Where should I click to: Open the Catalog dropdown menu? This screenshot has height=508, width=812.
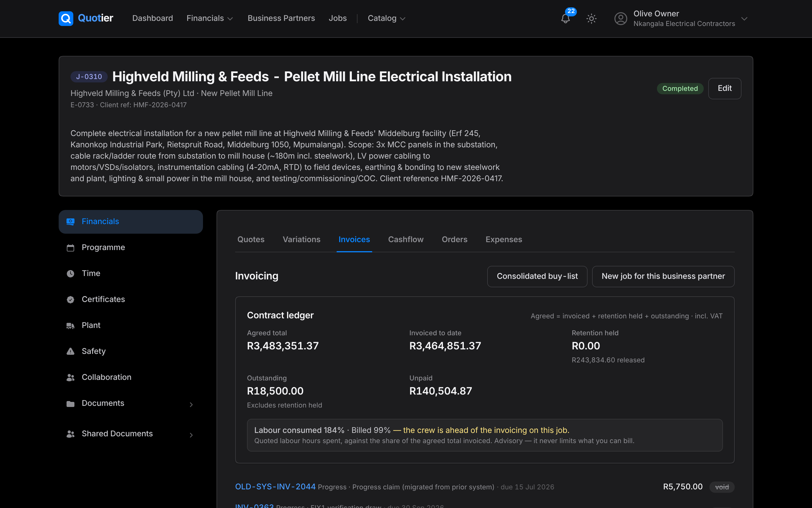point(387,18)
